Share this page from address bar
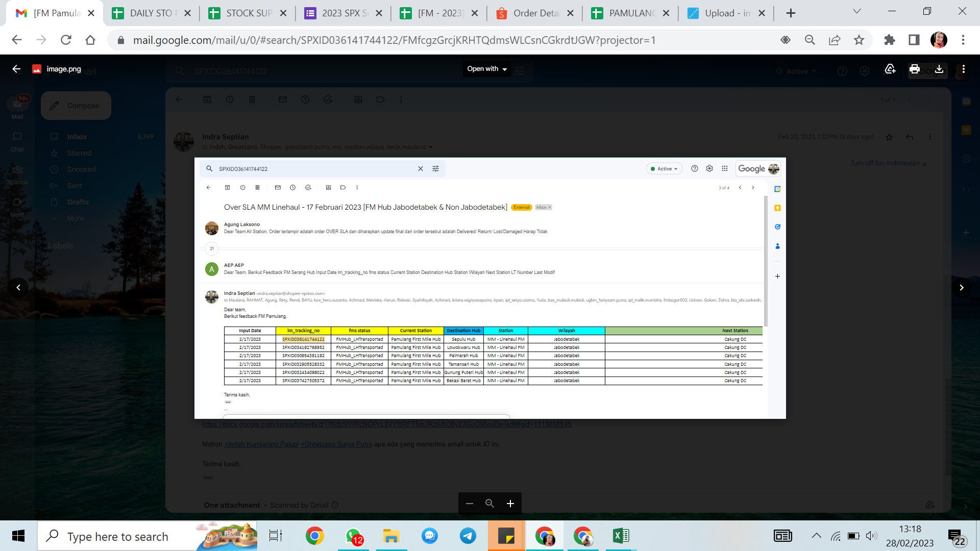Viewport: 980px width, 551px height. point(835,40)
